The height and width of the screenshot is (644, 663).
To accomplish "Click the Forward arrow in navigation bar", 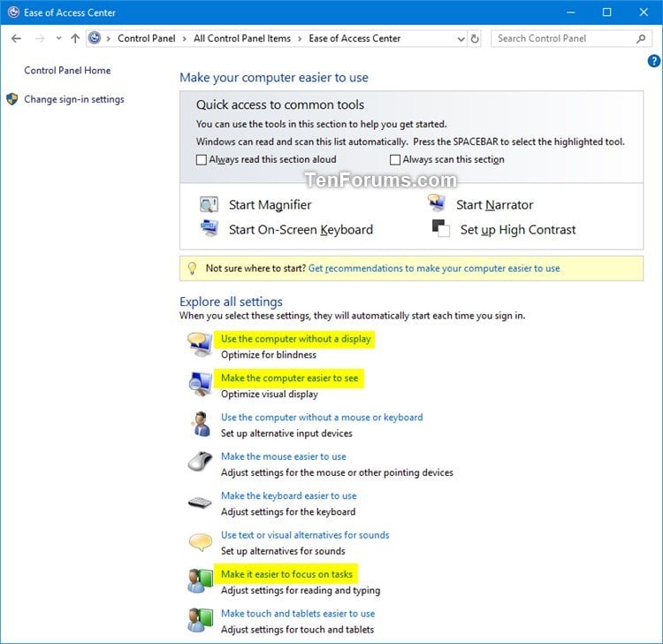I will (x=40, y=39).
